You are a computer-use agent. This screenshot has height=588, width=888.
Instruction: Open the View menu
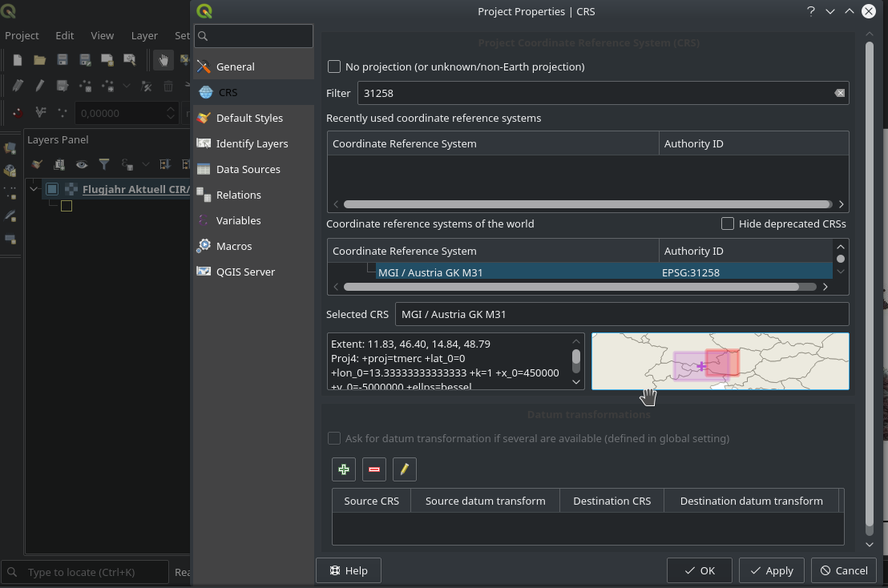pyautogui.click(x=102, y=36)
